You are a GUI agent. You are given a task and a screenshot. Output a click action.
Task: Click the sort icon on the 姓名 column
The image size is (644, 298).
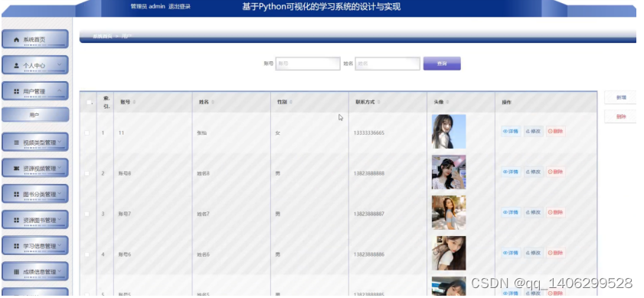tap(213, 102)
